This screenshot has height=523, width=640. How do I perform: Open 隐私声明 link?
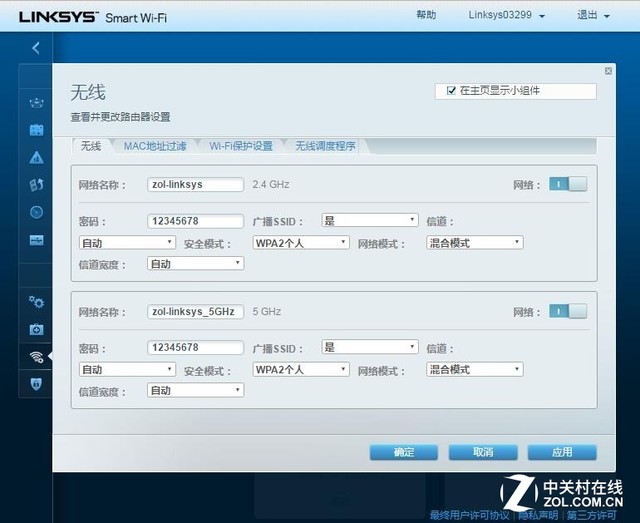click(x=538, y=515)
